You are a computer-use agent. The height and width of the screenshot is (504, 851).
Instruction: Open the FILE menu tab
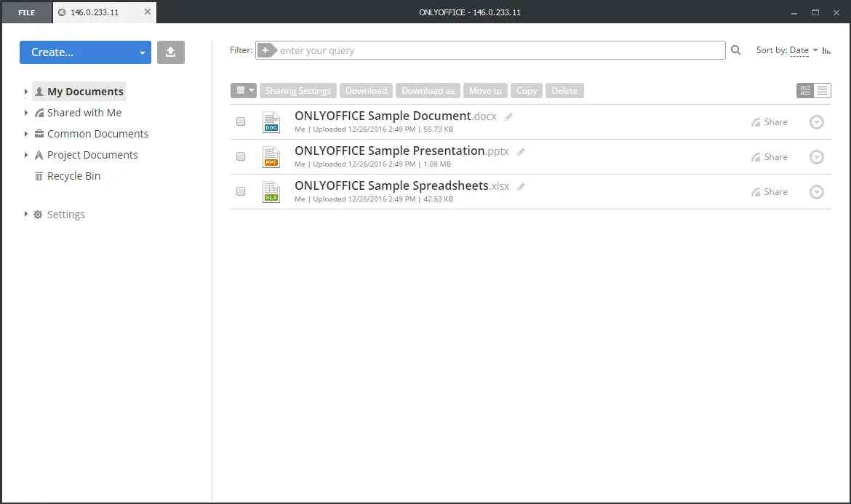coord(27,12)
